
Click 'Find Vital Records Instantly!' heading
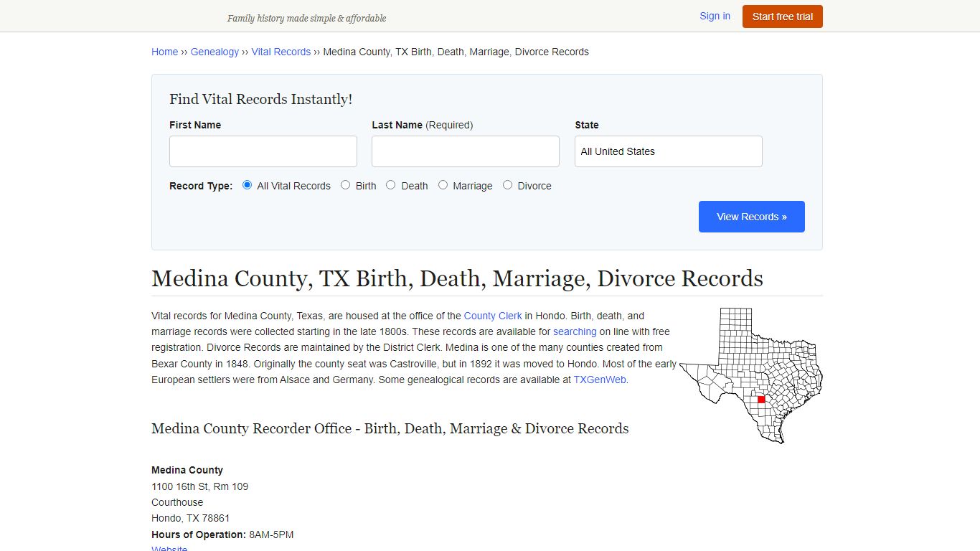[260, 99]
